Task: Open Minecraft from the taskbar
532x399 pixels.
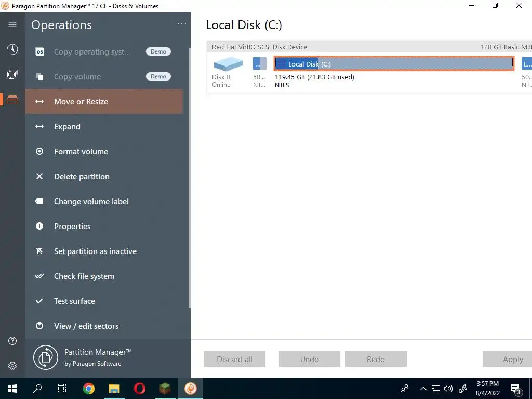Action: 165,389
